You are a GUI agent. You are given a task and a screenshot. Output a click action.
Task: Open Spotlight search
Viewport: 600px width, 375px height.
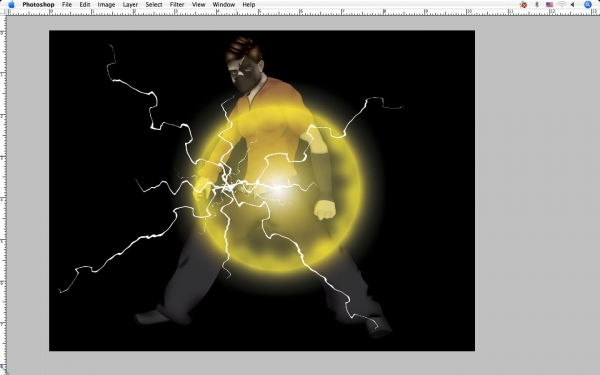[x=588, y=5]
